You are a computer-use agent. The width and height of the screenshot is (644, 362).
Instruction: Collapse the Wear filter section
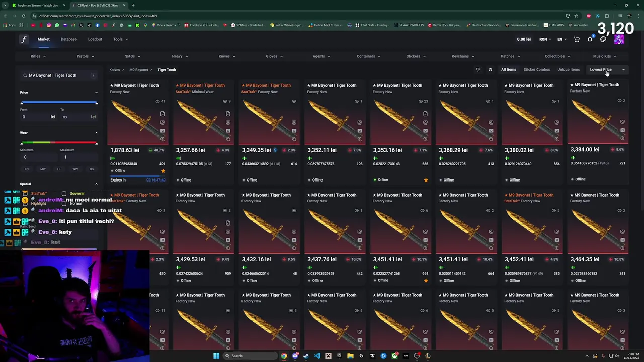[x=96, y=133]
